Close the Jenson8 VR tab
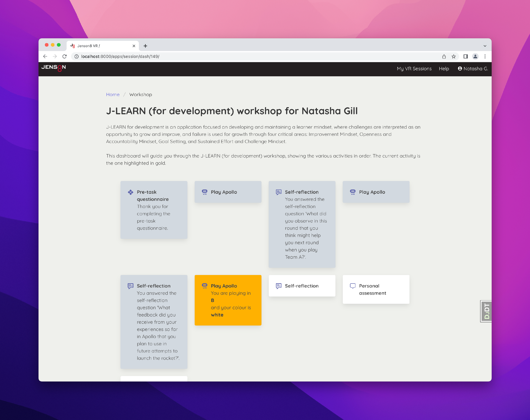The height and width of the screenshot is (420, 530). pyautogui.click(x=134, y=46)
